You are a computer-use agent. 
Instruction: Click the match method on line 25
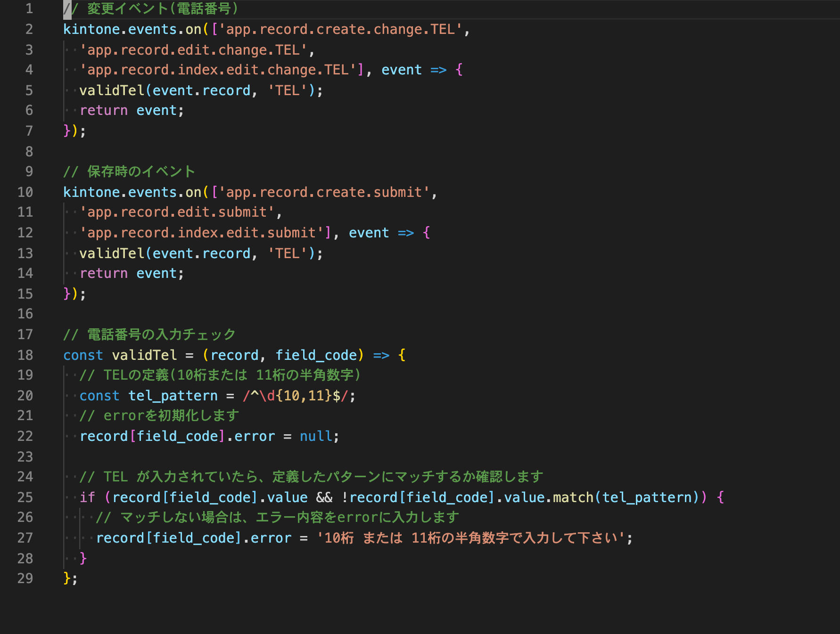click(x=573, y=497)
